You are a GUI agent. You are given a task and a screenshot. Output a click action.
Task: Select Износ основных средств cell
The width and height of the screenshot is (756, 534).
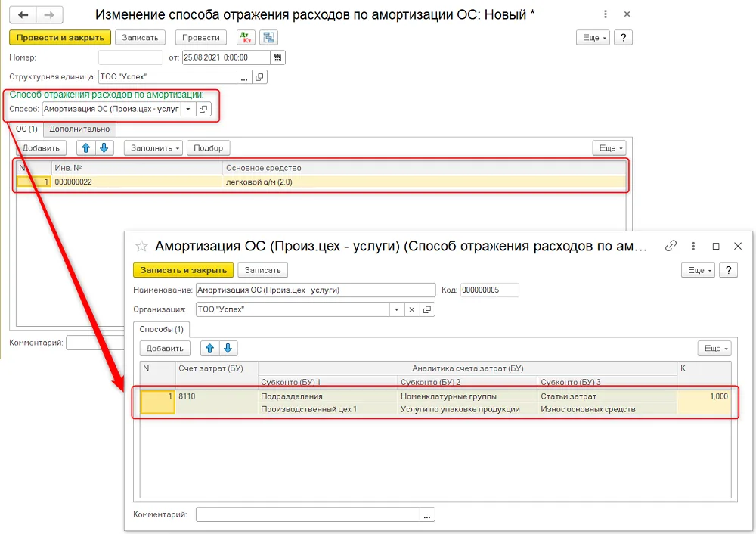pyautogui.click(x=608, y=409)
